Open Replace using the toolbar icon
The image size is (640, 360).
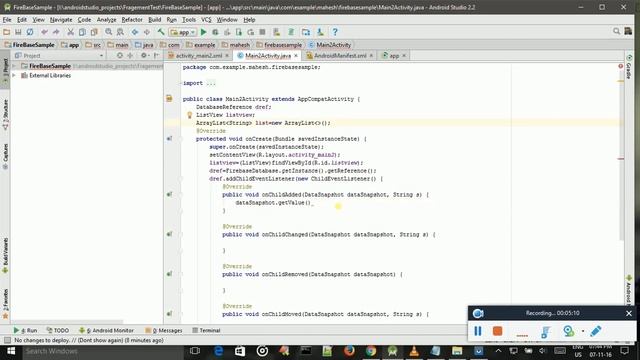120,32
